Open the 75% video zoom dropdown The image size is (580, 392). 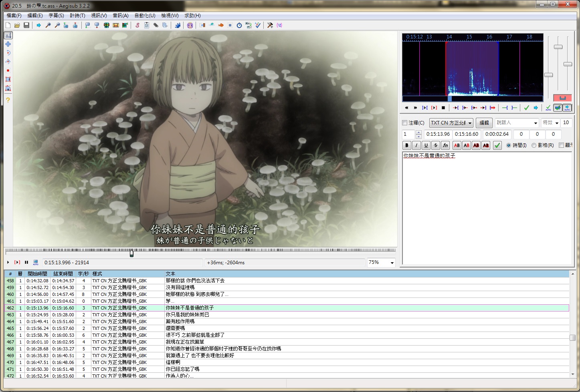coord(392,263)
